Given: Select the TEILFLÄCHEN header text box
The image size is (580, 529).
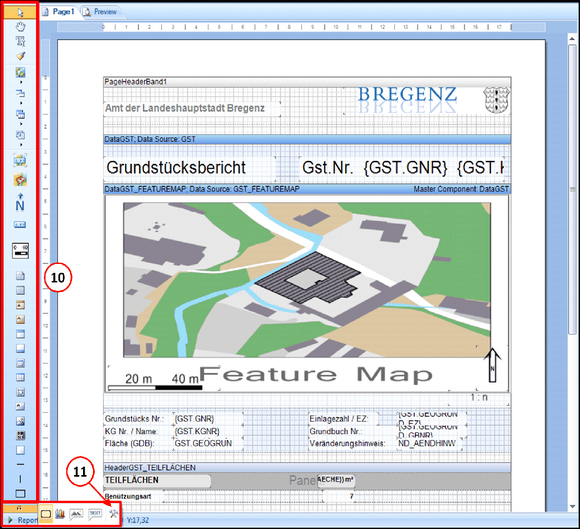Looking at the screenshot, I should 158,480.
